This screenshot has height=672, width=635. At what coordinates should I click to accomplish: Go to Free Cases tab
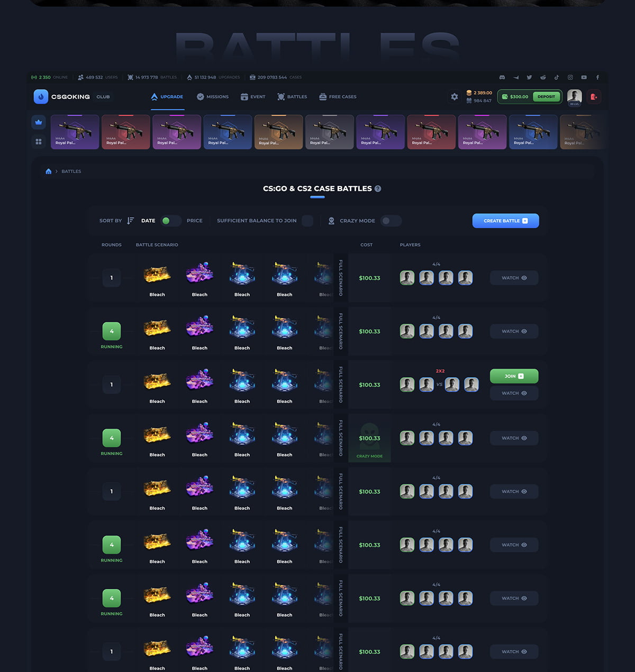[x=337, y=97]
